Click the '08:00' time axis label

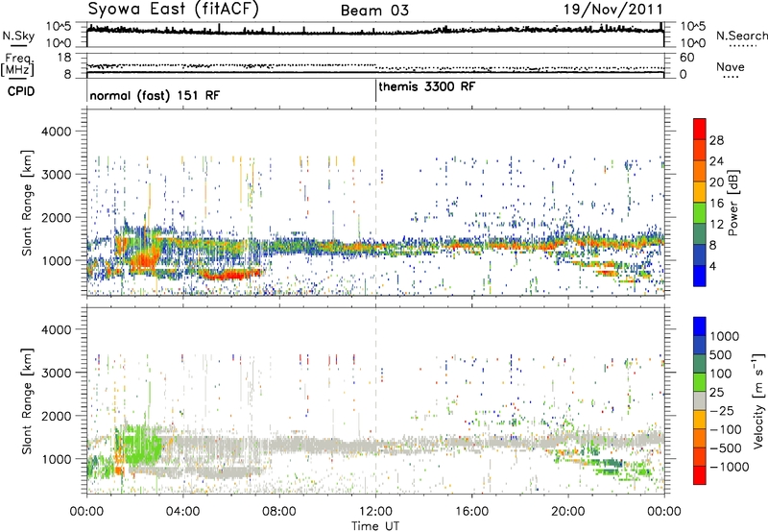tap(279, 512)
